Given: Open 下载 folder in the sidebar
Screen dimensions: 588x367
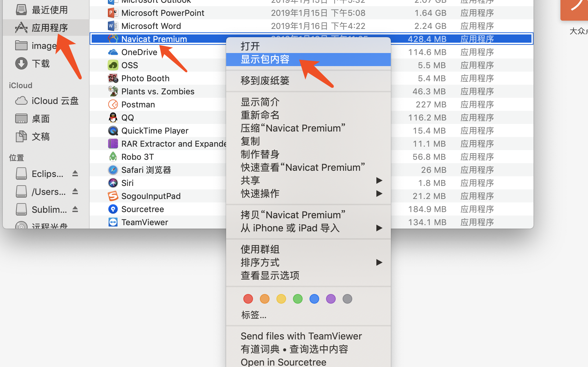Looking at the screenshot, I should 46,64.
